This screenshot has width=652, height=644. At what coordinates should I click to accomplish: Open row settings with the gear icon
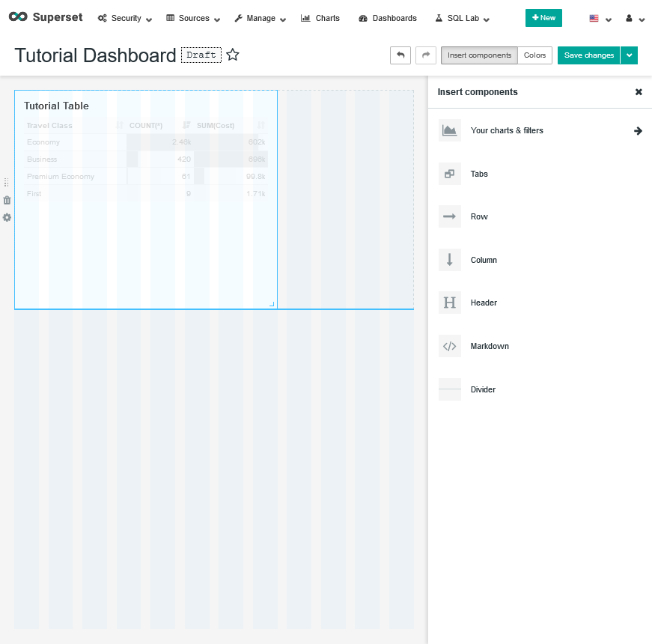click(7, 217)
